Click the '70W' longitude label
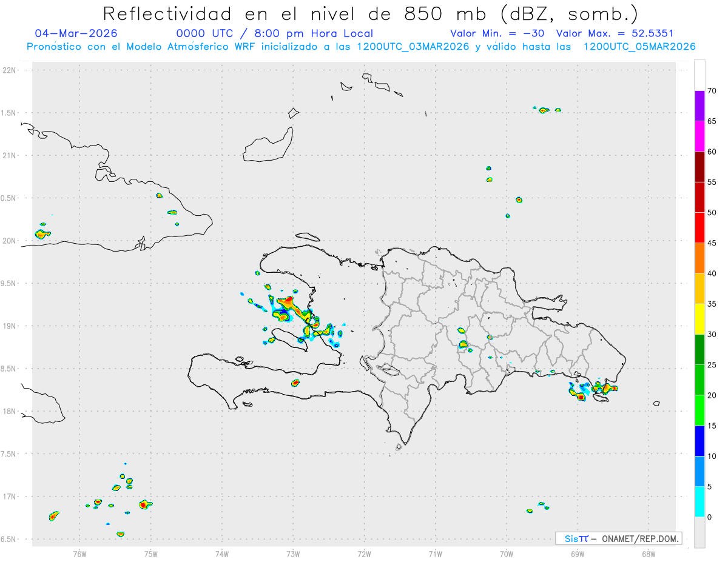728x562 pixels. 507,553
